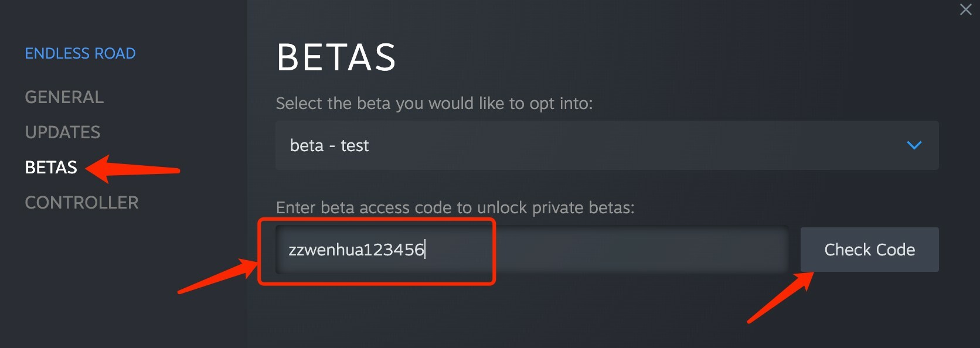
Task: Click the blue dropdown chevron icon
Action: 914,145
